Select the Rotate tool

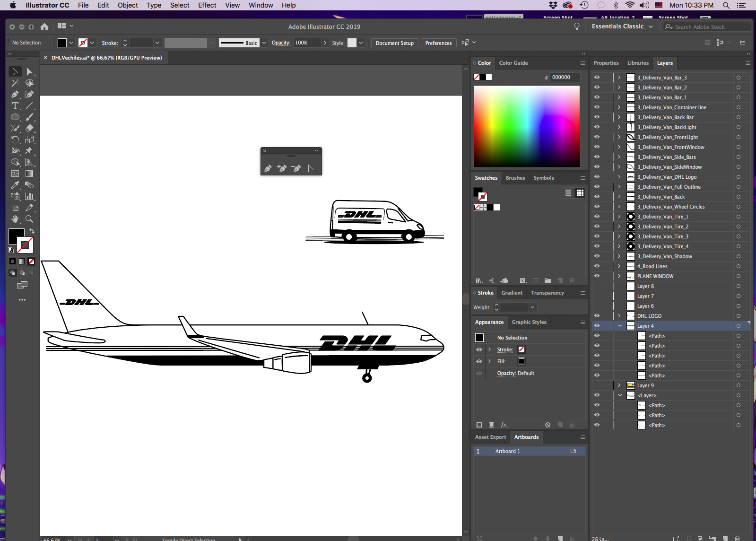15,140
